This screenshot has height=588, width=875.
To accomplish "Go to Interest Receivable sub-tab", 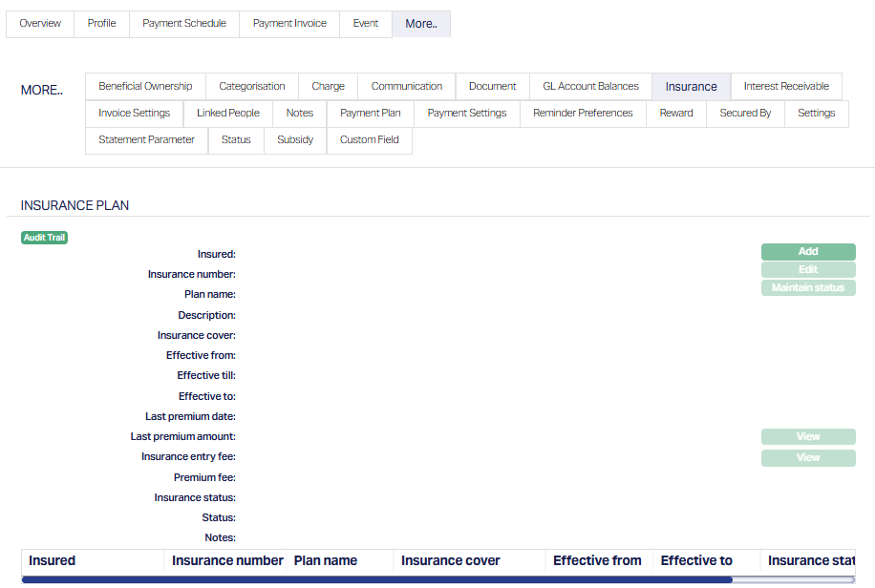I will [786, 86].
